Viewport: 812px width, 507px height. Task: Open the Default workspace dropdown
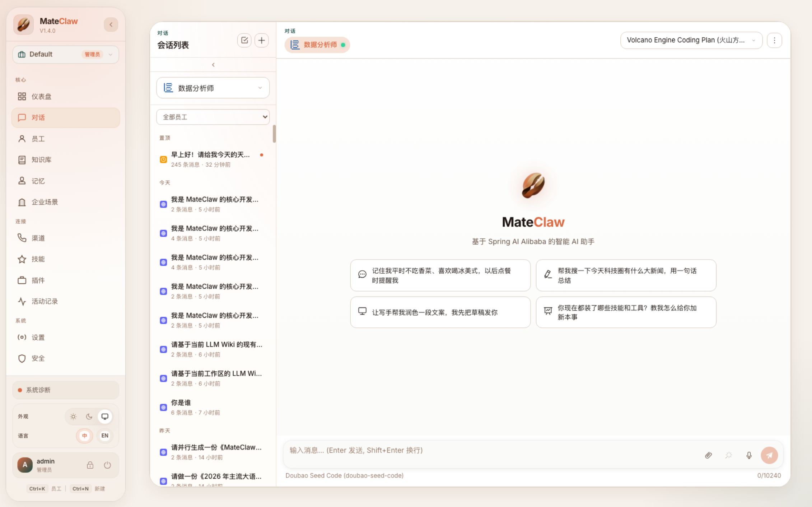click(x=66, y=54)
